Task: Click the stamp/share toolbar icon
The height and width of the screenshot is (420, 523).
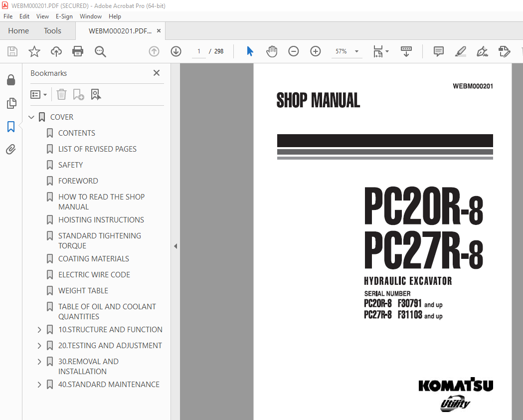Action: point(504,51)
